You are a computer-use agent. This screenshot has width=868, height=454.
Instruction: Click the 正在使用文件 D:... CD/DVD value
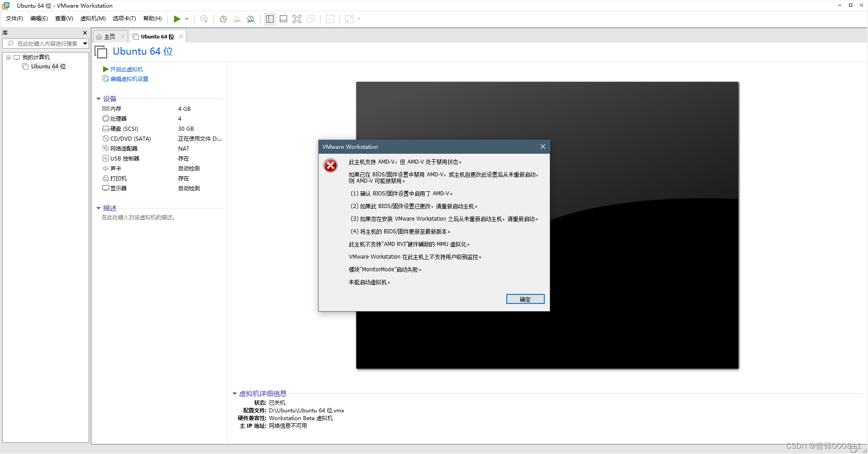[x=200, y=139]
